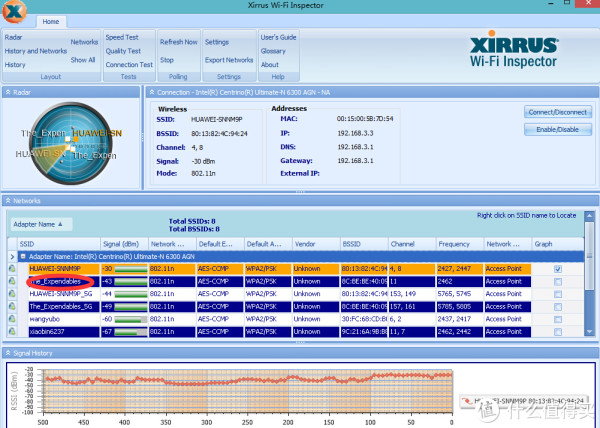Uncheck graph checkbox for HUAWEI-SNNM9P
The height and width of the screenshot is (428, 600).
[x=558, y=269]
